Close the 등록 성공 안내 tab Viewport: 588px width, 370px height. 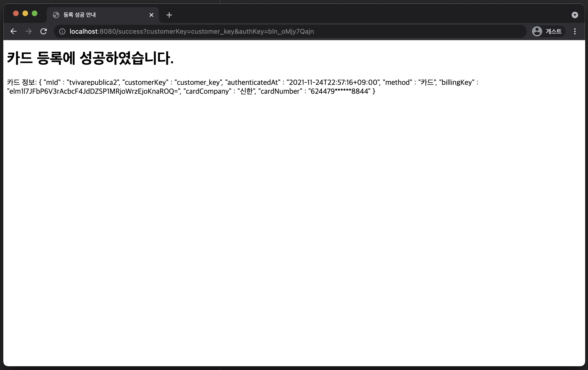(151, 15)
